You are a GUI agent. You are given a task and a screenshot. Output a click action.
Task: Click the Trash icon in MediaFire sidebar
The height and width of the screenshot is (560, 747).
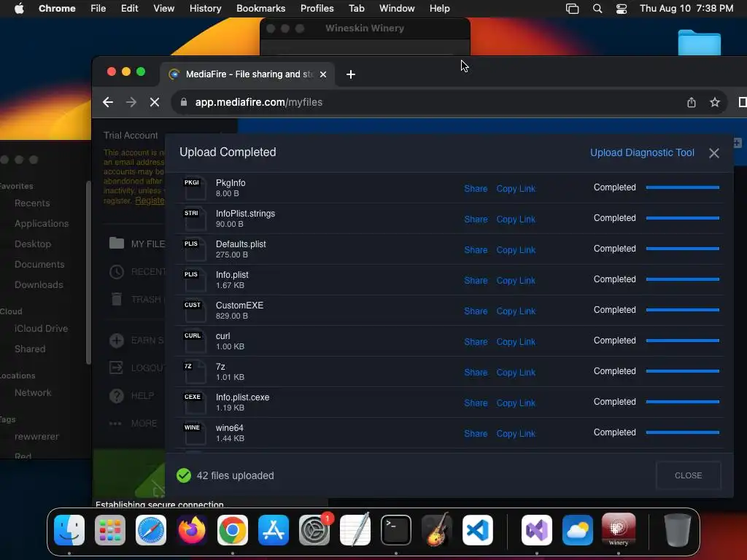(116, 299)
